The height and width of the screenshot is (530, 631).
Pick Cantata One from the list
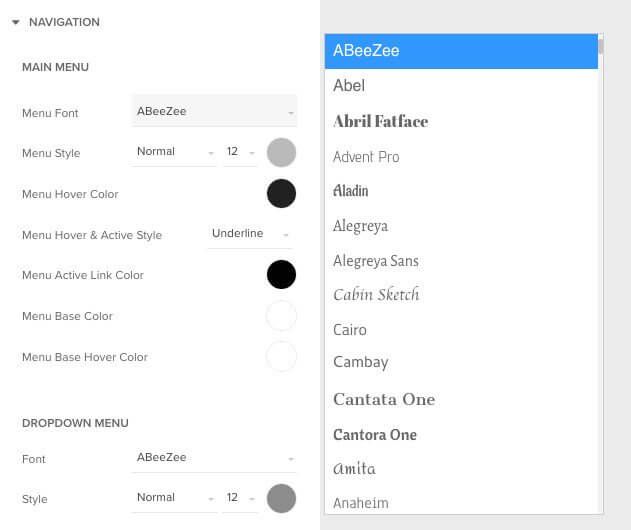384,399
